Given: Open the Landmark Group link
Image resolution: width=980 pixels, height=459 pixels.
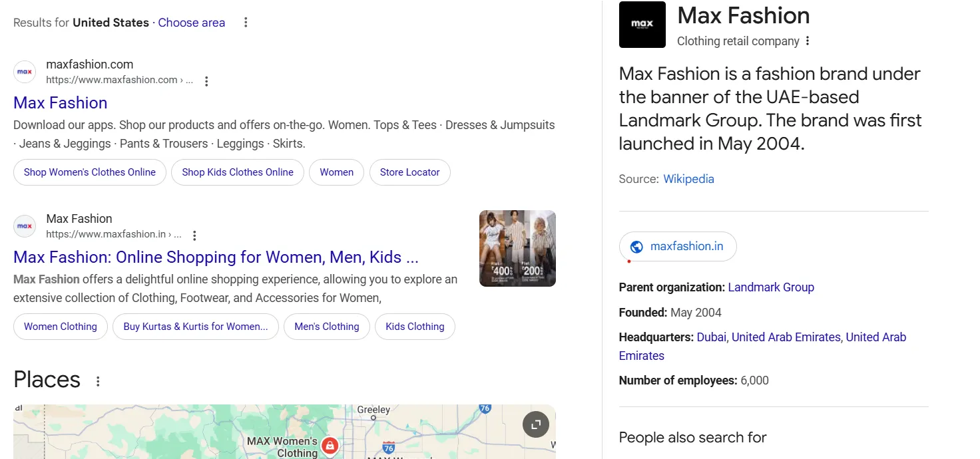Looking at the screenshot, I should tap(771, 287).
